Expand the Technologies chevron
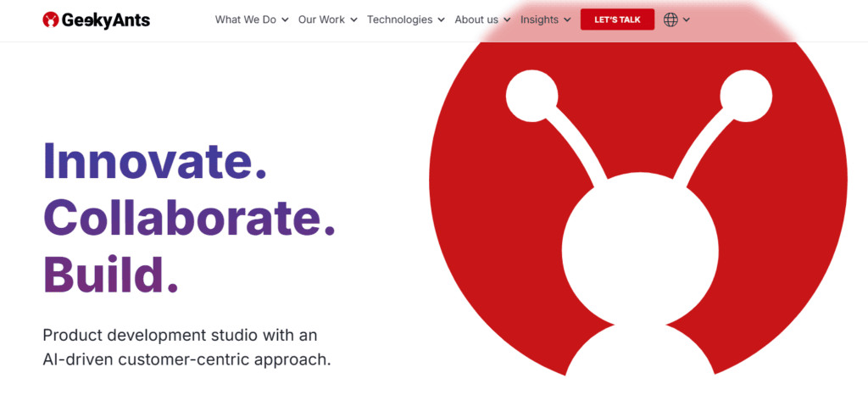 tap(441, 20)
